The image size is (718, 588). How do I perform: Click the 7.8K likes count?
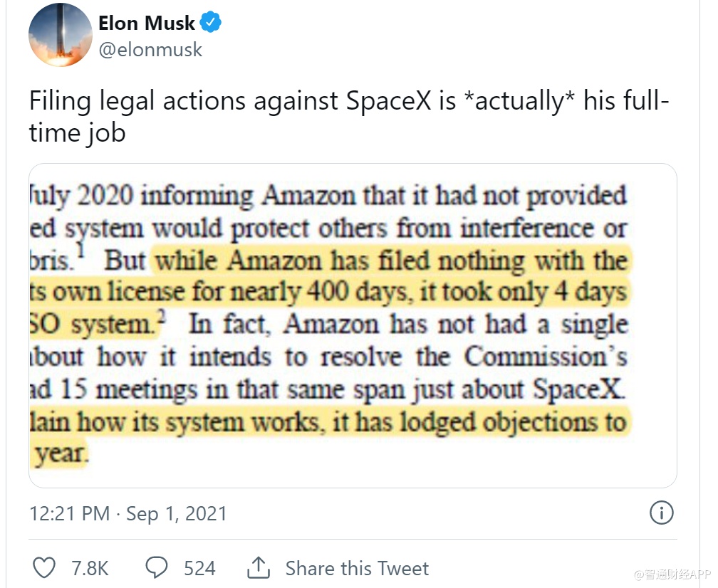pos(90,568)
